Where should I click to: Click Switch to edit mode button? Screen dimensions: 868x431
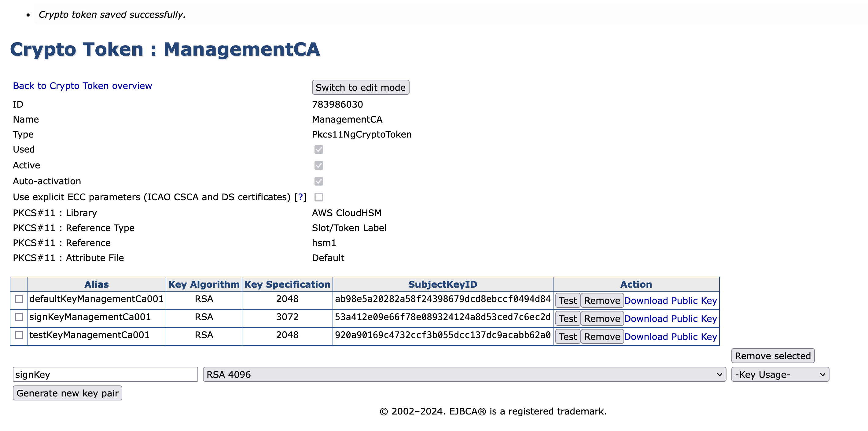click(x=360, y=88)
